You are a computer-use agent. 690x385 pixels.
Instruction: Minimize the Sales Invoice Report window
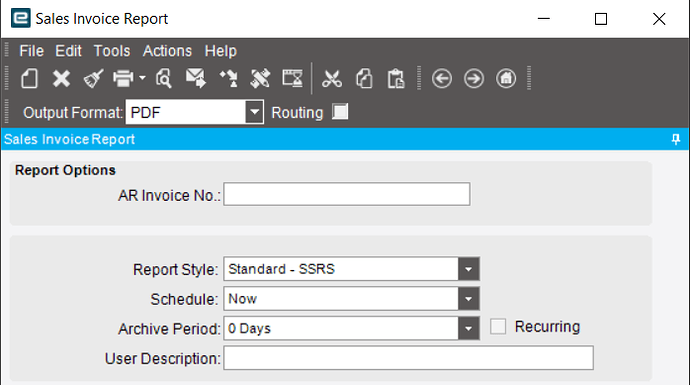click(x=544, y=18)
